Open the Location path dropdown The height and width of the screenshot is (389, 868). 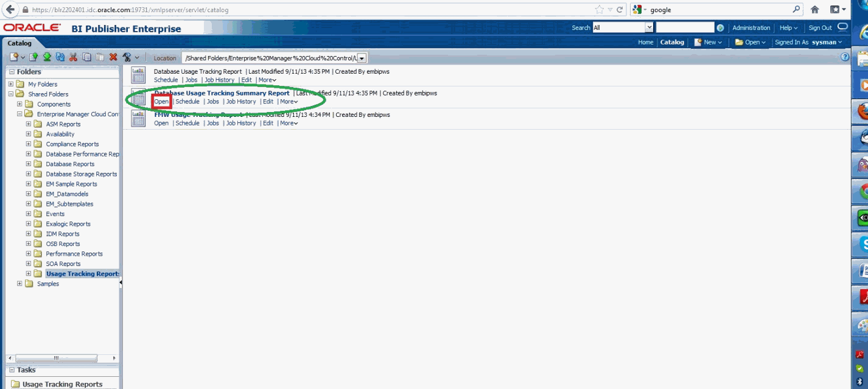pos(362,58)
